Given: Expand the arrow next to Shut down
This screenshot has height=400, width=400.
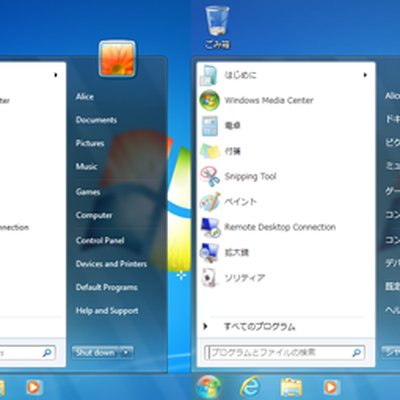Looking at the screenshot, I should click(x=126, y=353).
